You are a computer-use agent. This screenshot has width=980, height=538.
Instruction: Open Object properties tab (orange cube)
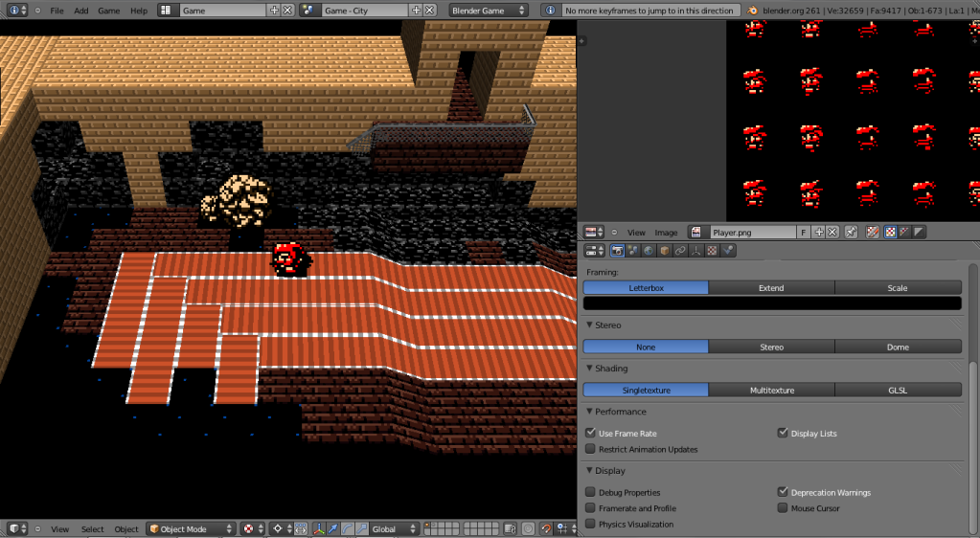click(x=665, y=251)
